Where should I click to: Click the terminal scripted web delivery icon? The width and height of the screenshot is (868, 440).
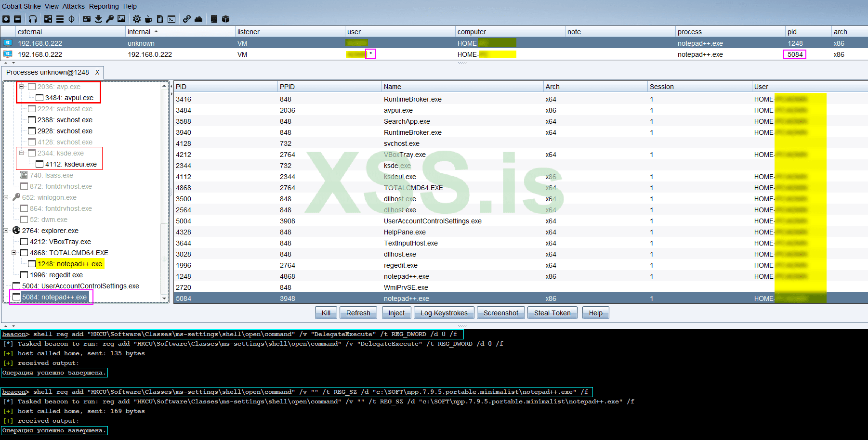tap(171, 19)
